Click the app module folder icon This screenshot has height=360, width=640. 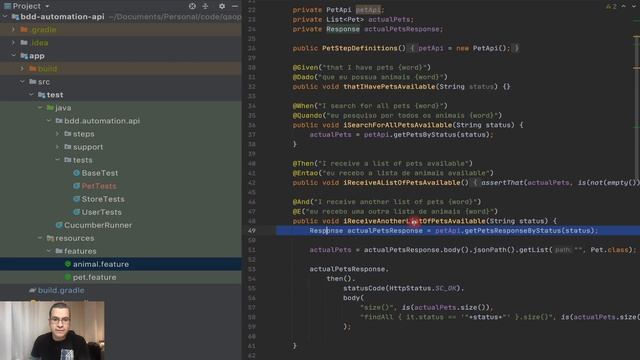click(24, 56)
